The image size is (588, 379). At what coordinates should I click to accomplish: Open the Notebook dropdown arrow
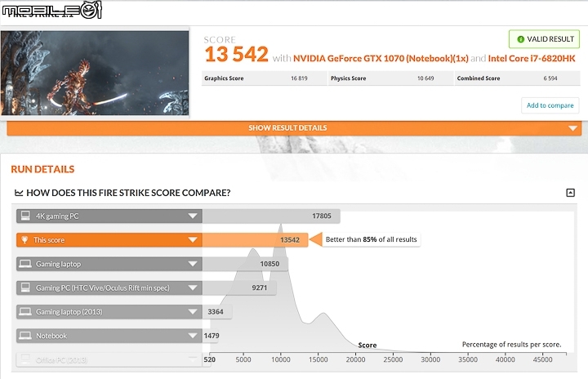[x=193, y=336]
